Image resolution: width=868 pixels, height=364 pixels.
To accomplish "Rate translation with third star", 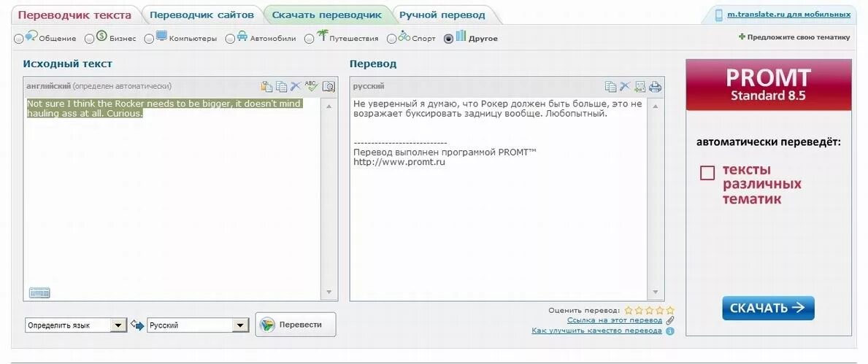I will 649,310.
